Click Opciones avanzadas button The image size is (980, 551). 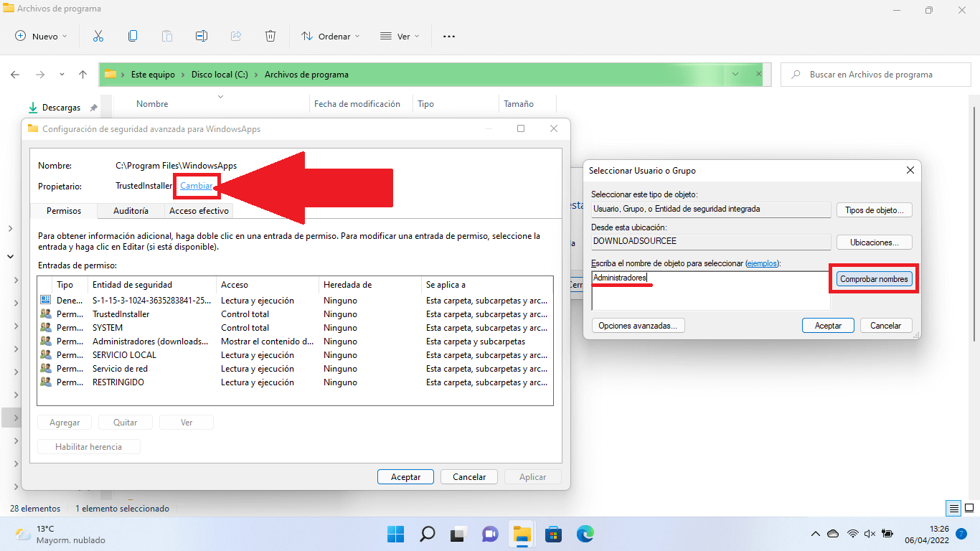[638, 326]
